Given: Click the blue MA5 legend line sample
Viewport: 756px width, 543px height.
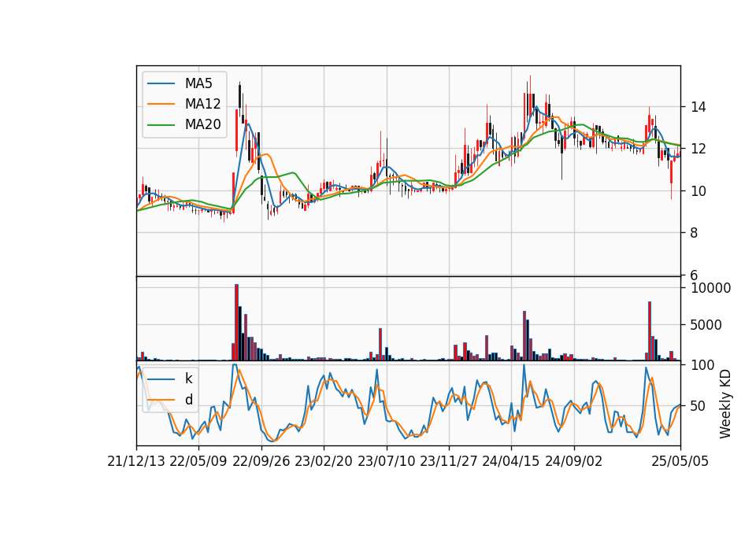Looking at the screenshot, I should pyautogui.click(x=161, y=83).
